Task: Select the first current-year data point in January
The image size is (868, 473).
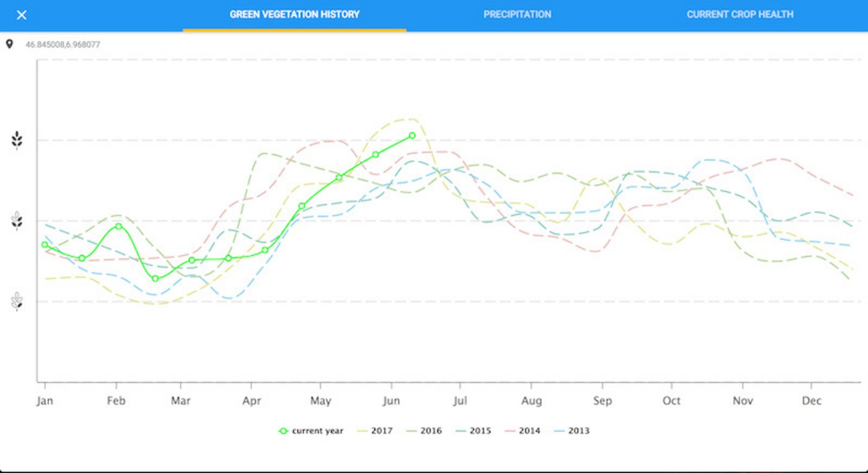Action: click(45, 245)
